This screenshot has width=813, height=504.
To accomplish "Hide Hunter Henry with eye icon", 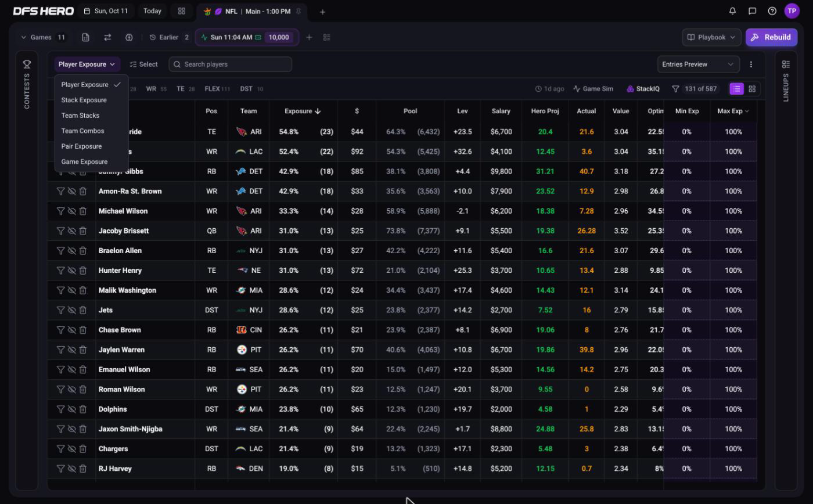I will tap(71, 270).
